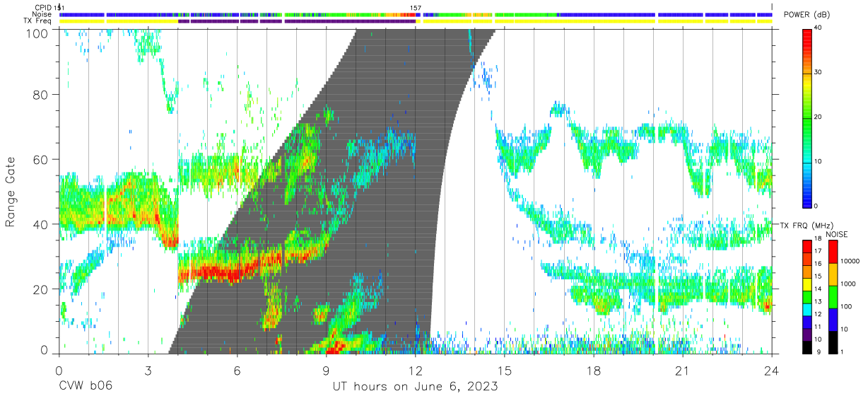Click the 'TX Freq' row label
The height and width of the screenshot is (401, 868).
point(38,21)
